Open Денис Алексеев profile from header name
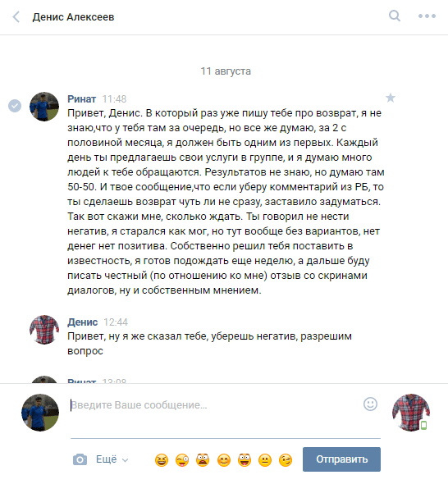 [74, 17]
